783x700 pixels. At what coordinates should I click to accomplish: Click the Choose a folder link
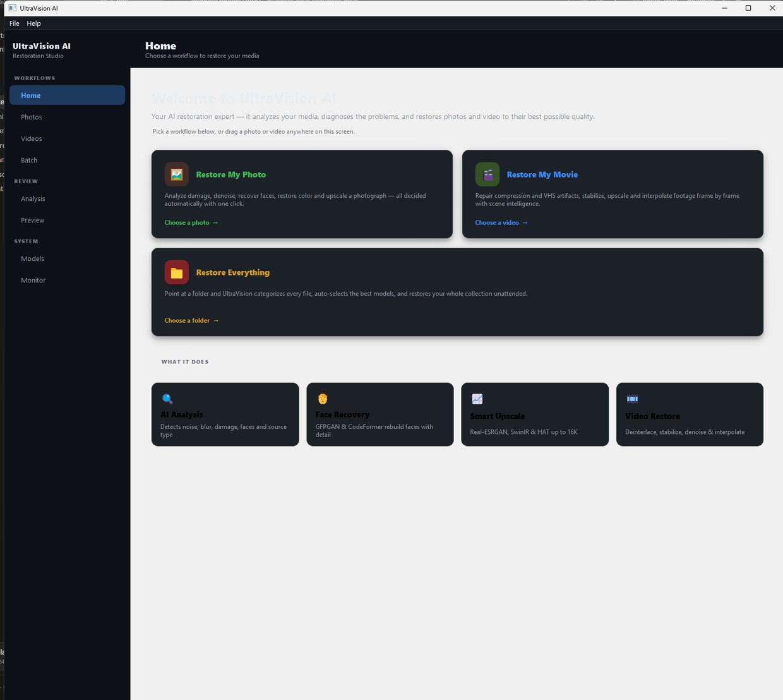pyautogui.click(x=192, y=320)
